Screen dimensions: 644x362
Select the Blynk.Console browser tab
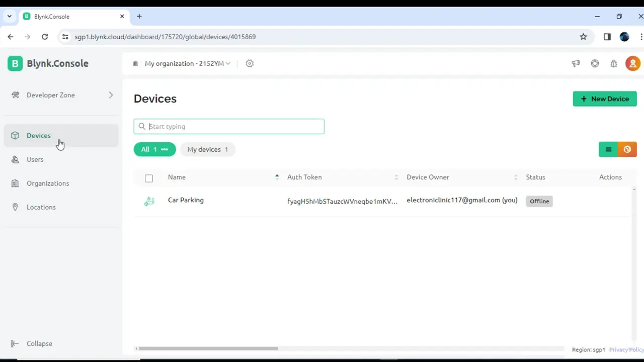tap(74, 16)
